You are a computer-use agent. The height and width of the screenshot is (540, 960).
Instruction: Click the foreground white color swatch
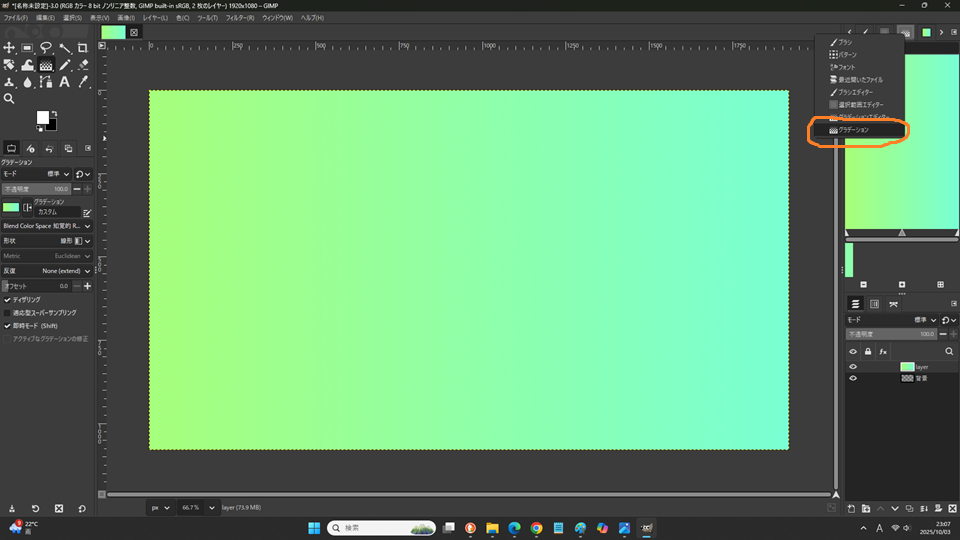tap(43, 117)
